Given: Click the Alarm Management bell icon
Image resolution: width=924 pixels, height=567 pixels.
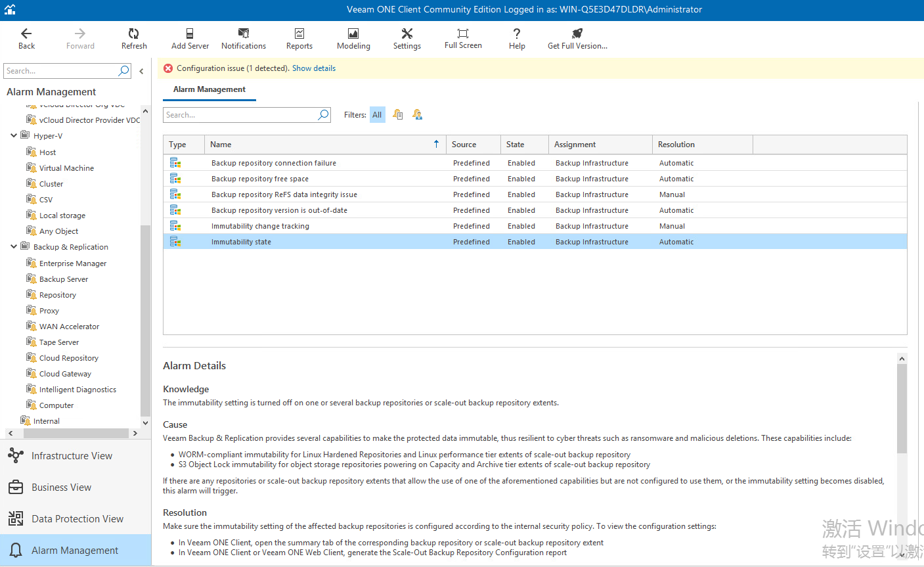Looking at the screenshot, I should 16,550.
